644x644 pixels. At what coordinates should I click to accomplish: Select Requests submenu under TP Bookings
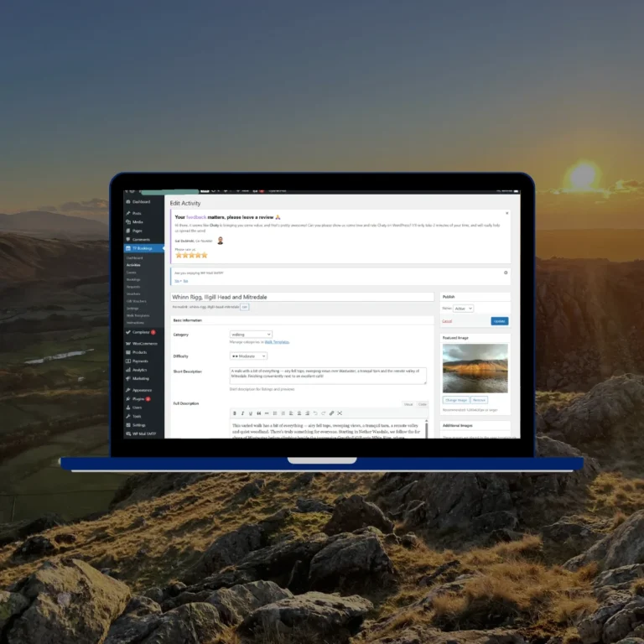[x=133, y=287]
